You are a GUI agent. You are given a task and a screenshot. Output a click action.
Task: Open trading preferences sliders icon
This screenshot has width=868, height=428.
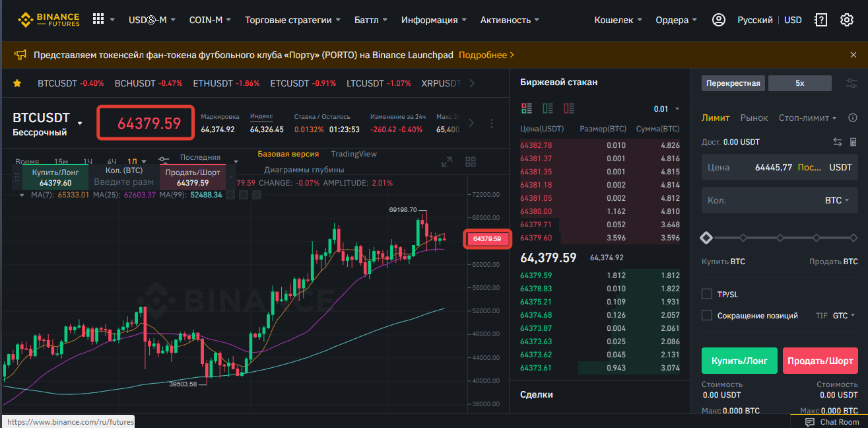(852, 83)
